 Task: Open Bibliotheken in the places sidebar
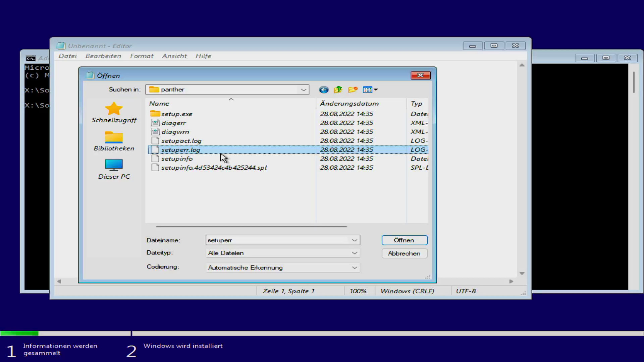114,141
